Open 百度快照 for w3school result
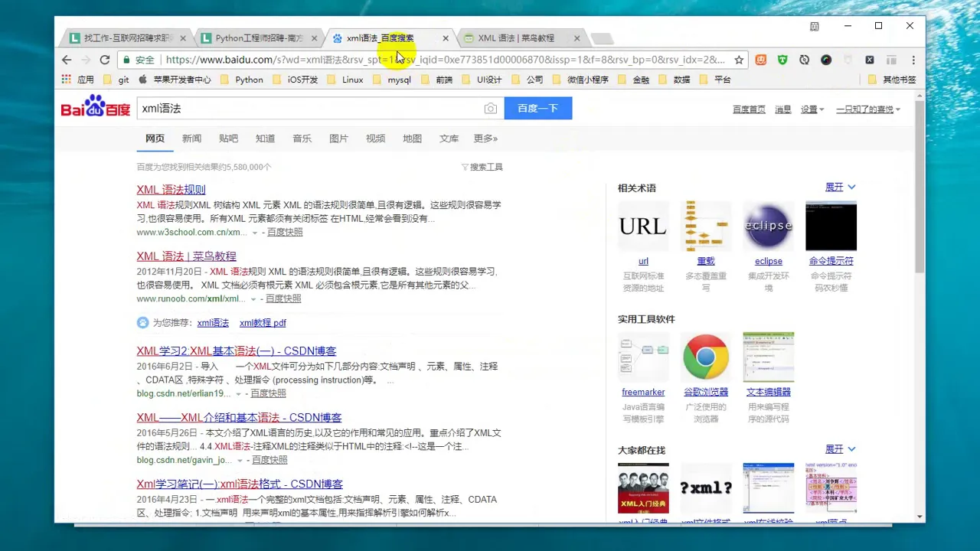Image resolution: width=980 pixels, height=551 pixels. pos(285,232)
